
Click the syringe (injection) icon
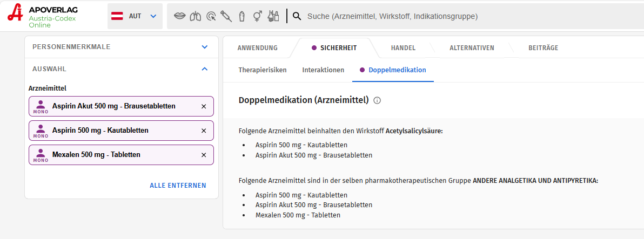pos(226,16)
